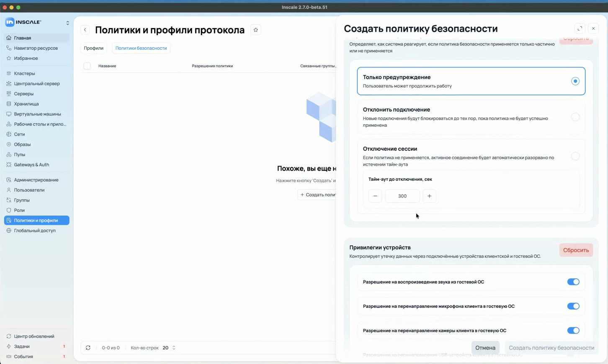Click the Отмена button
The width and height of the screenshot is (608, 364).
(x=485, y=348)
